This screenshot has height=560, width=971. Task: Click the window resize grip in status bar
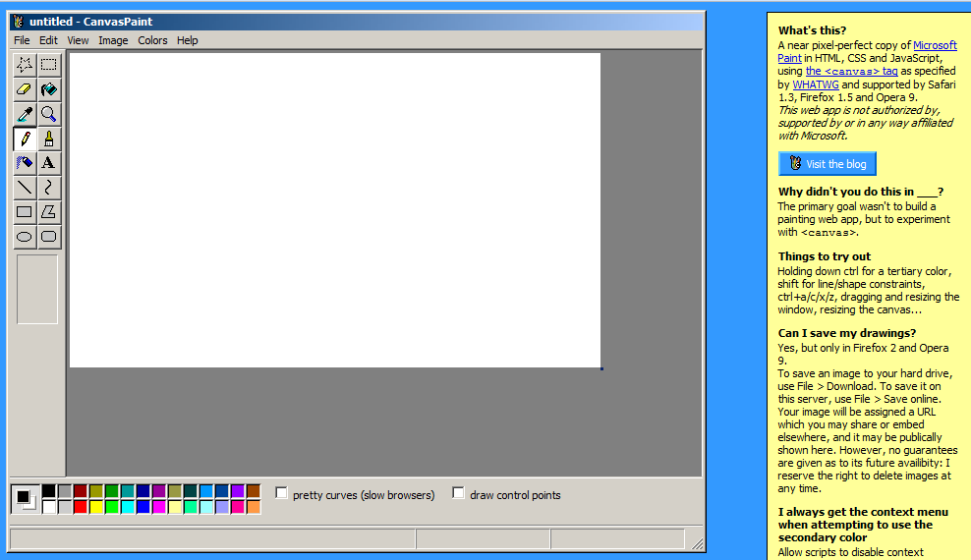pos(697,543)
